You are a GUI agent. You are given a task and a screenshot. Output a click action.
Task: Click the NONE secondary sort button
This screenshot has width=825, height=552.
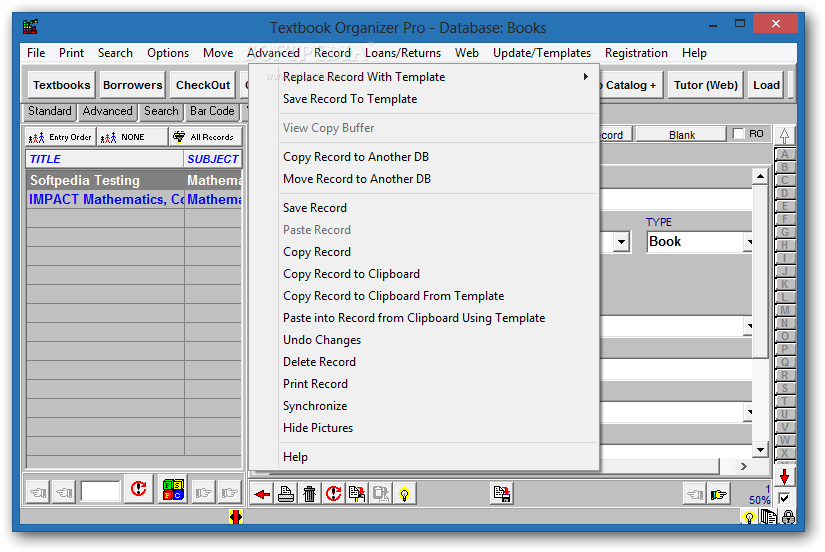(x=132, y=137)
